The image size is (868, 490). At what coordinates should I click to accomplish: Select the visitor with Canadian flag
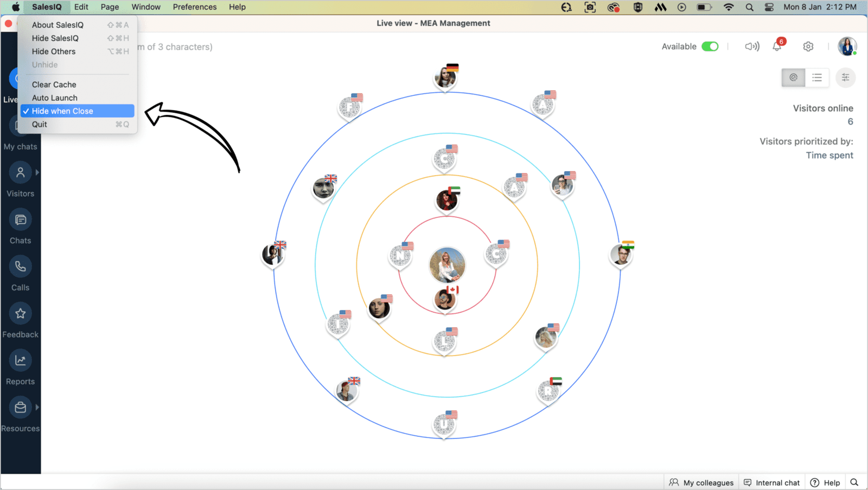coord(445,299)
